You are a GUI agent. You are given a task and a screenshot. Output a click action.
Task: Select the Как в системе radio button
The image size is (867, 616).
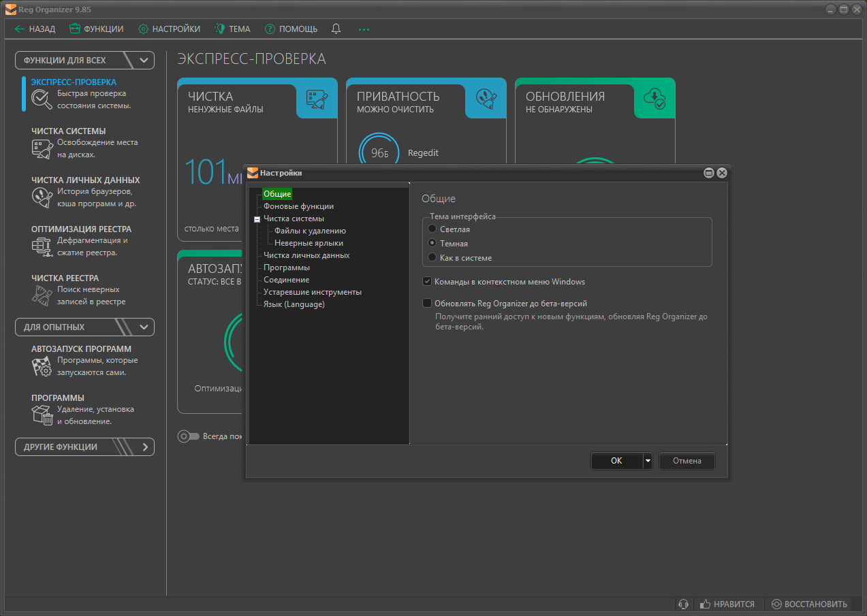(432, 257)
